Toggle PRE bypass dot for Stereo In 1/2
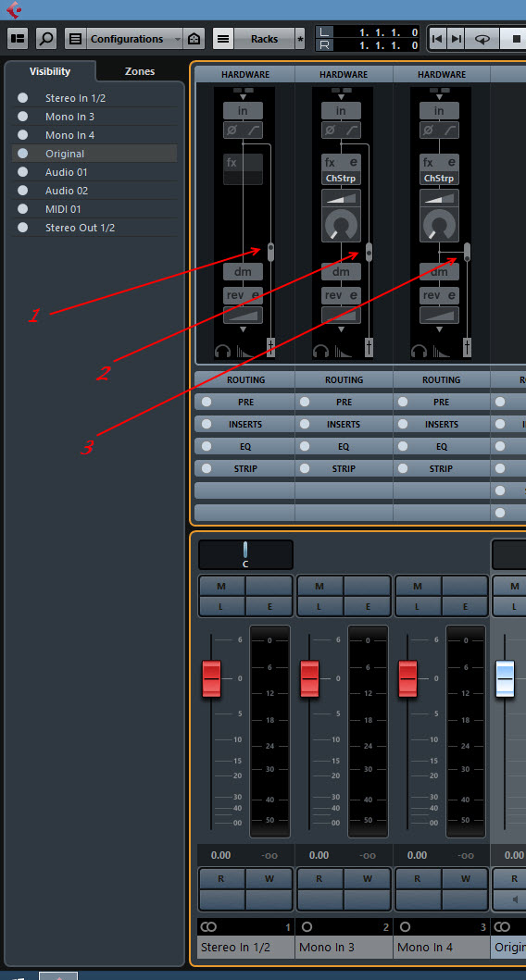526x980 pixels. pyautogui.click(x=206, y=402)
